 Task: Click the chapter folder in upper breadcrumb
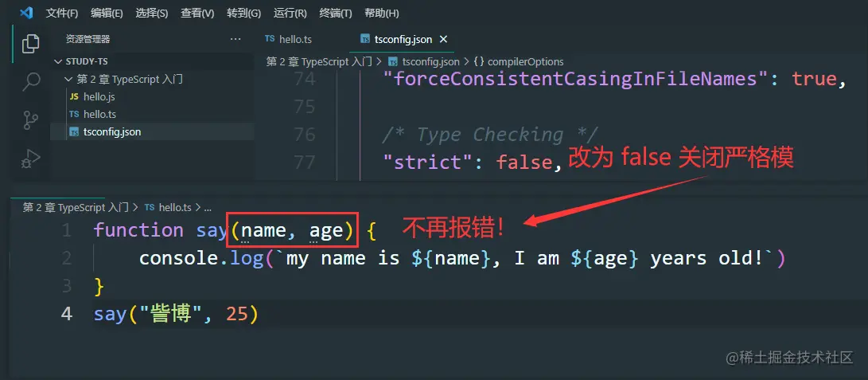(x=319, y=62)
